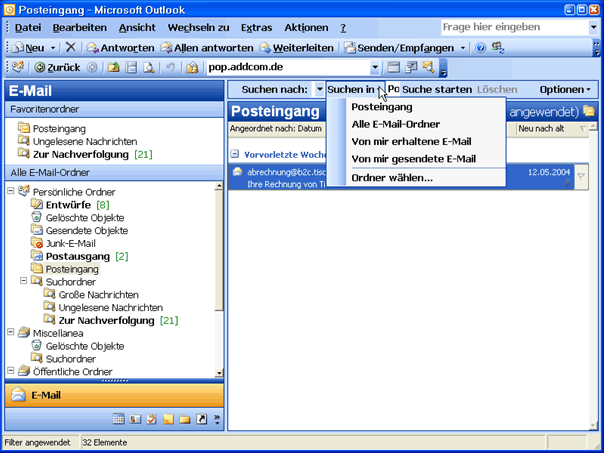Viewport: 606px width, 454px height.
Task: Click Allen antworten reply-all button
Action: click(207, 48)
